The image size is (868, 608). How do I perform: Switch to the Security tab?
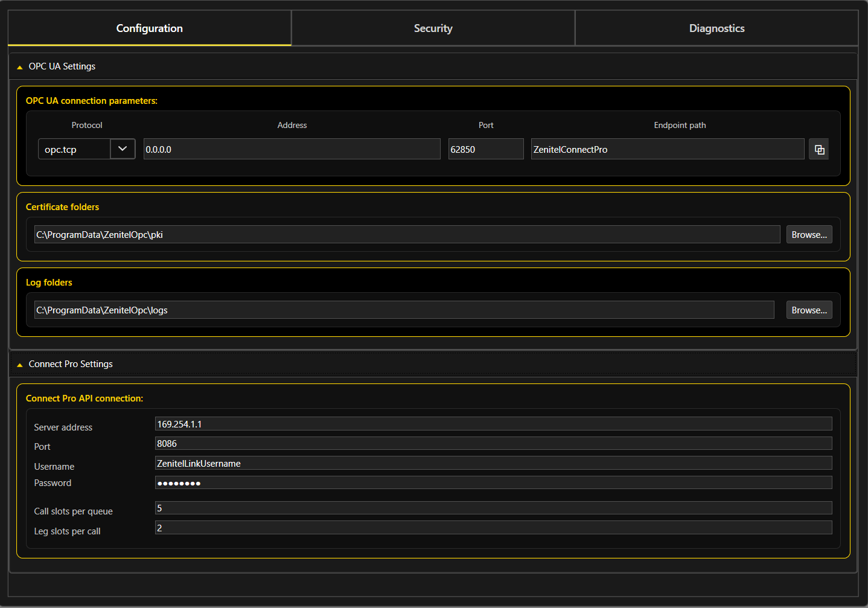[433, 28]
